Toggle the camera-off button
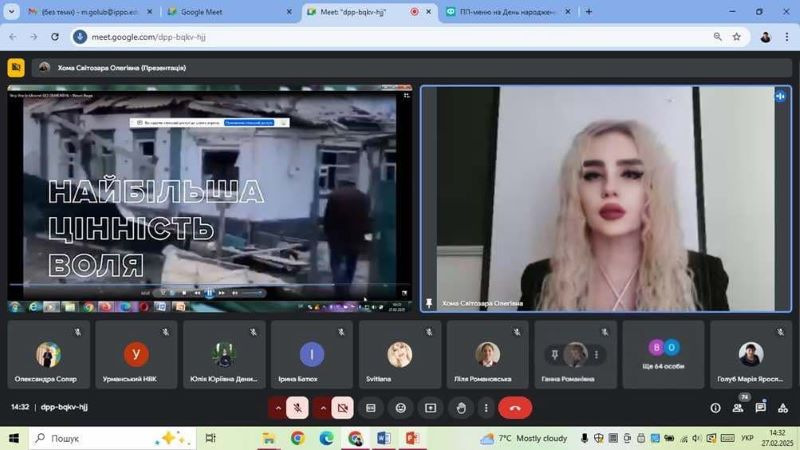 342,408
